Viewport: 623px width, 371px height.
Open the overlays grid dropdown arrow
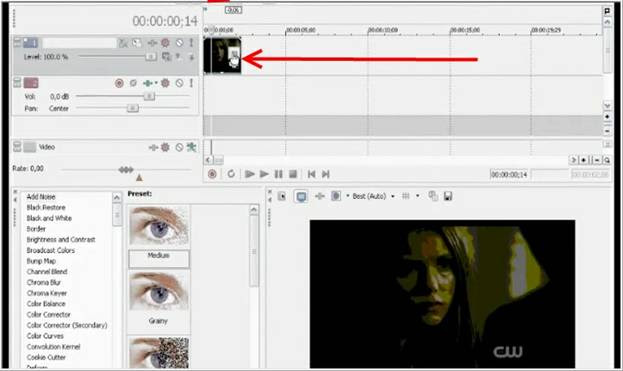pyautogui.click(x=417, y=196)
